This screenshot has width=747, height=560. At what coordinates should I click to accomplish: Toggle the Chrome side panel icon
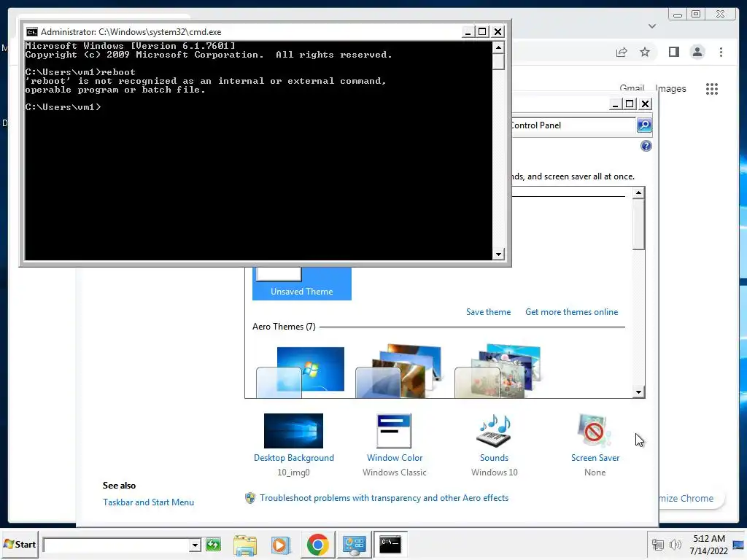(x=673, y=52)
